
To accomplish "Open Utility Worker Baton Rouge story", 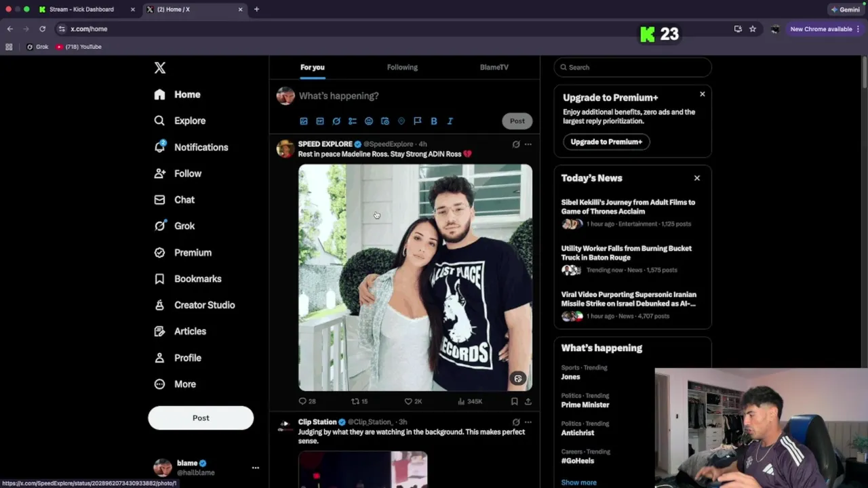I will [x=632, y=259].
